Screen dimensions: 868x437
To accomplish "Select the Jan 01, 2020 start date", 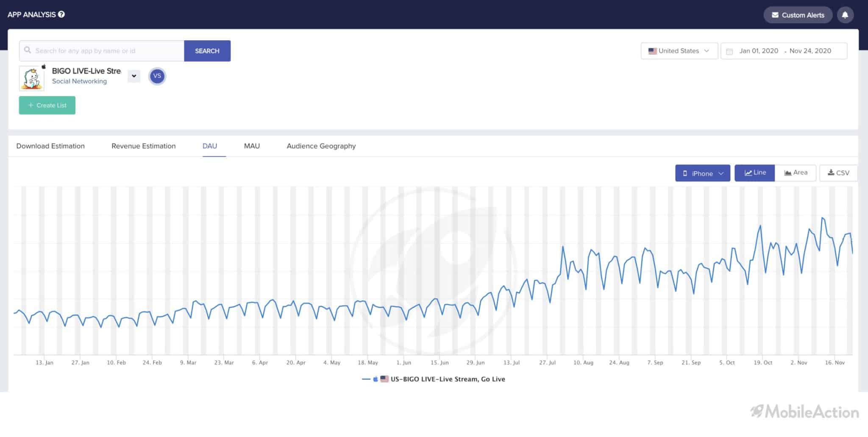I will click(x=759, y=51).
